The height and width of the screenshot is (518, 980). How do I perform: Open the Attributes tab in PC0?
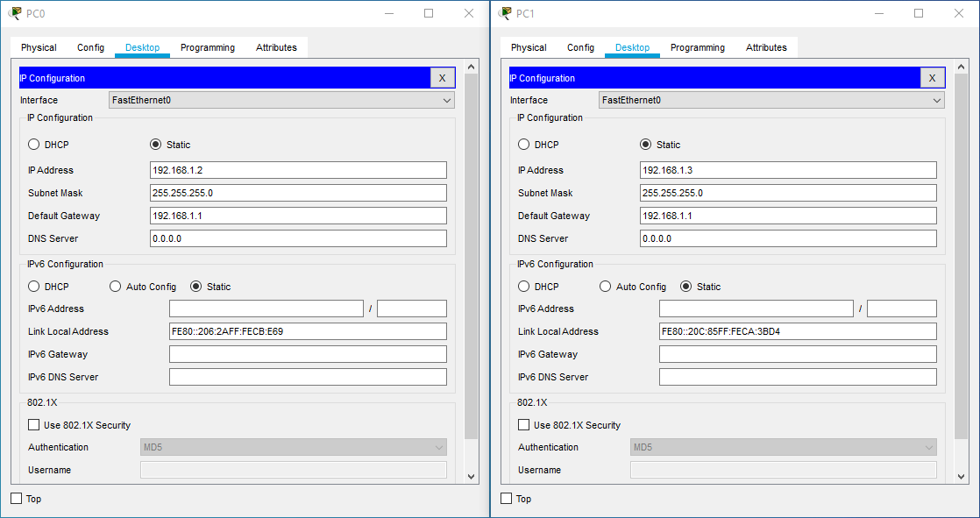click(x=276, y=47)
